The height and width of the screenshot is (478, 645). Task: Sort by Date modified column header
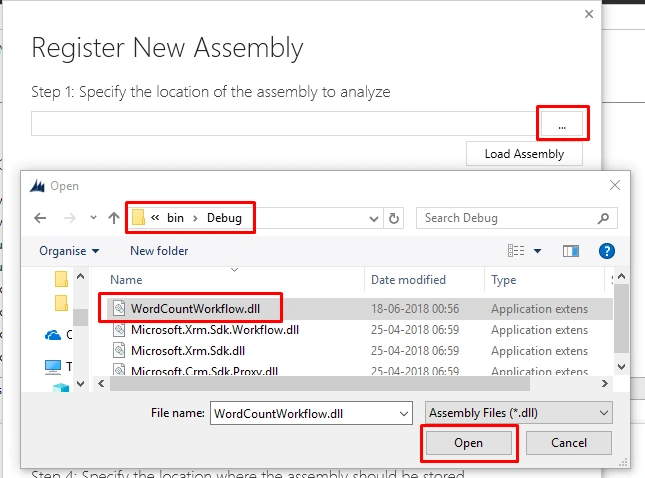click(408, 280)
